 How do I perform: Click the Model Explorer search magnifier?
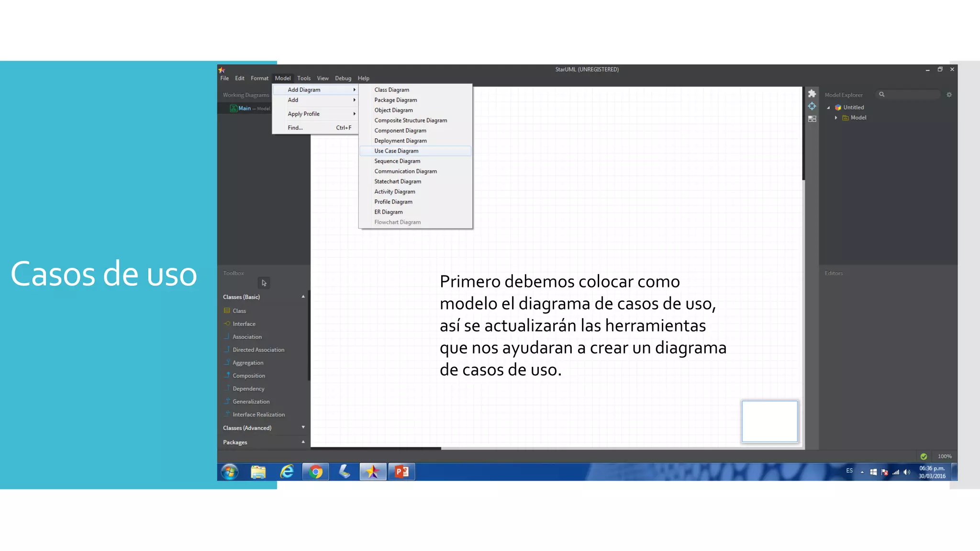click(881, 95)
